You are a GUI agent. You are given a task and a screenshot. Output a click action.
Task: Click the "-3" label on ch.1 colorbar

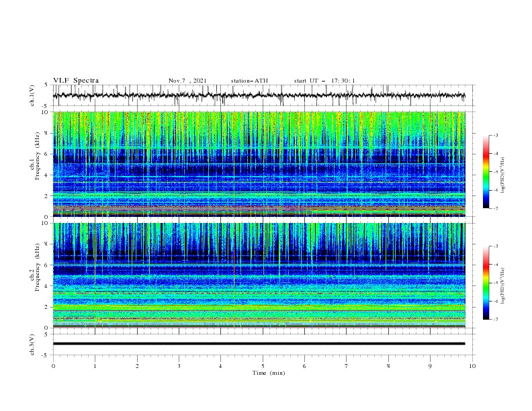pyautogui.click(x=496, y=135)
